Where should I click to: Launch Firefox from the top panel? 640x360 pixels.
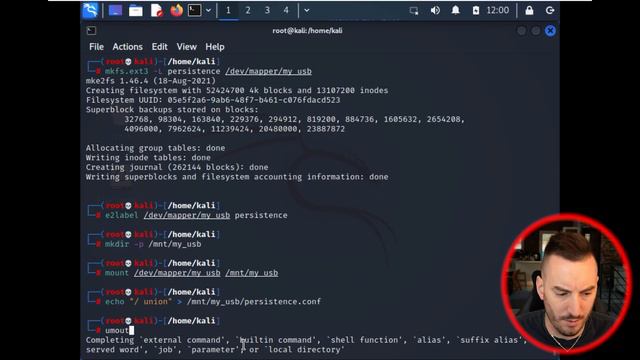click(x=176, y=10)
